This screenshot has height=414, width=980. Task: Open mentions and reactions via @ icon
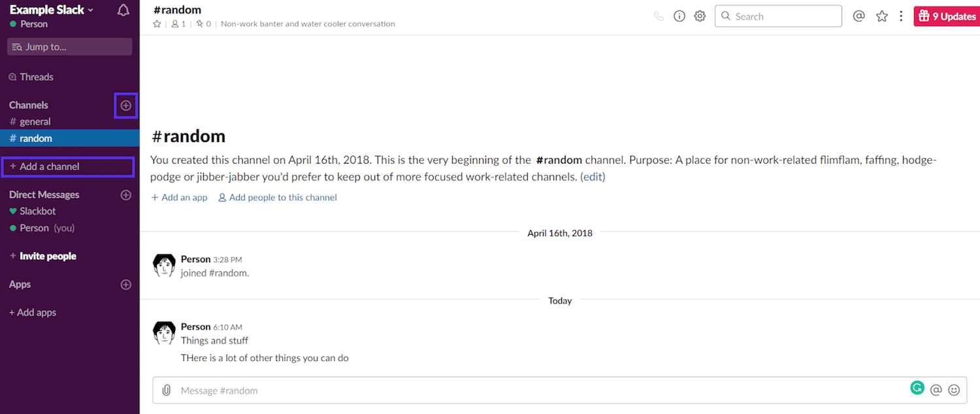(859, 16)
